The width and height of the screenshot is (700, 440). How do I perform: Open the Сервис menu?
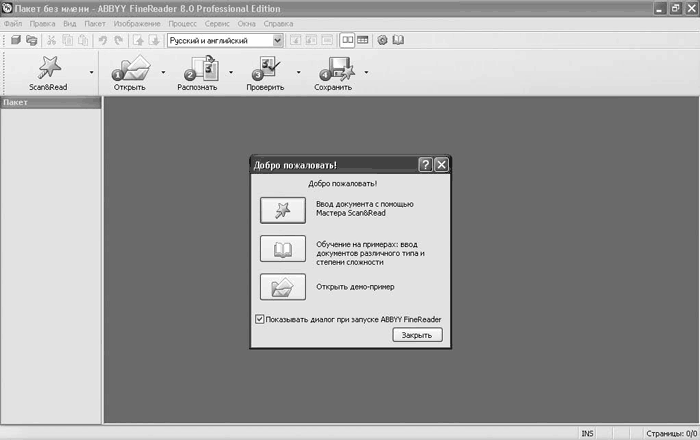pos(217,24)
